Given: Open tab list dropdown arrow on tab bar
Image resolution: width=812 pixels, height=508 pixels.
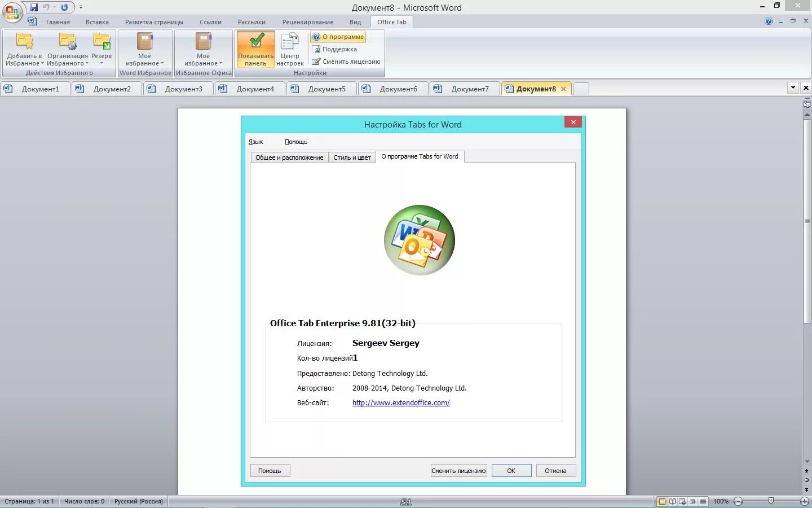Looking at the screenshot, I should click(793, 87).
